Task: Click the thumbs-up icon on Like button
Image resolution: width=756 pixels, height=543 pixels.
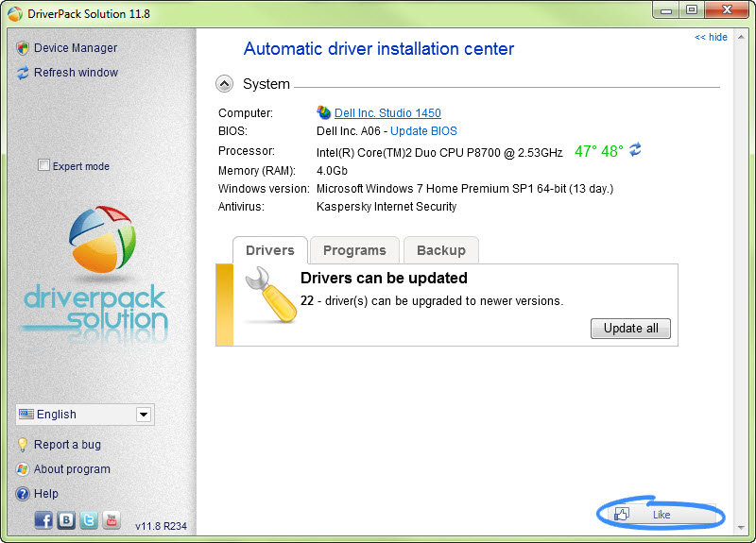Action: point(622,515)
